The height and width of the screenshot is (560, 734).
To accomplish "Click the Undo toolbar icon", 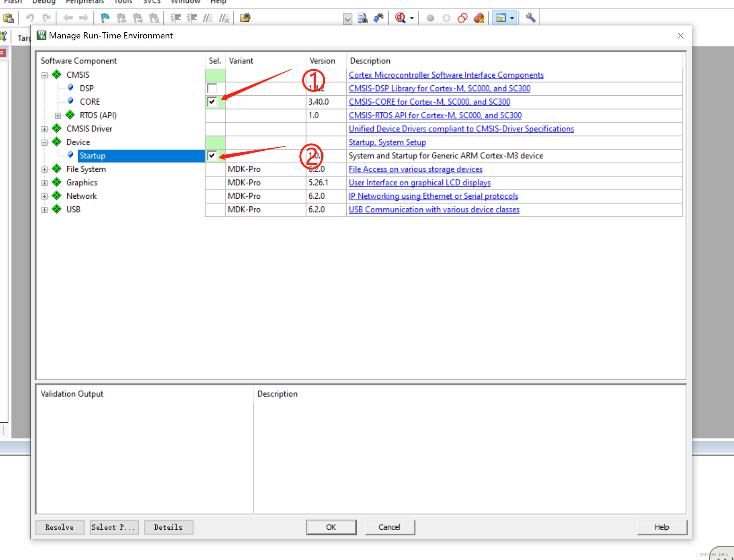I will tap(30, 18).
